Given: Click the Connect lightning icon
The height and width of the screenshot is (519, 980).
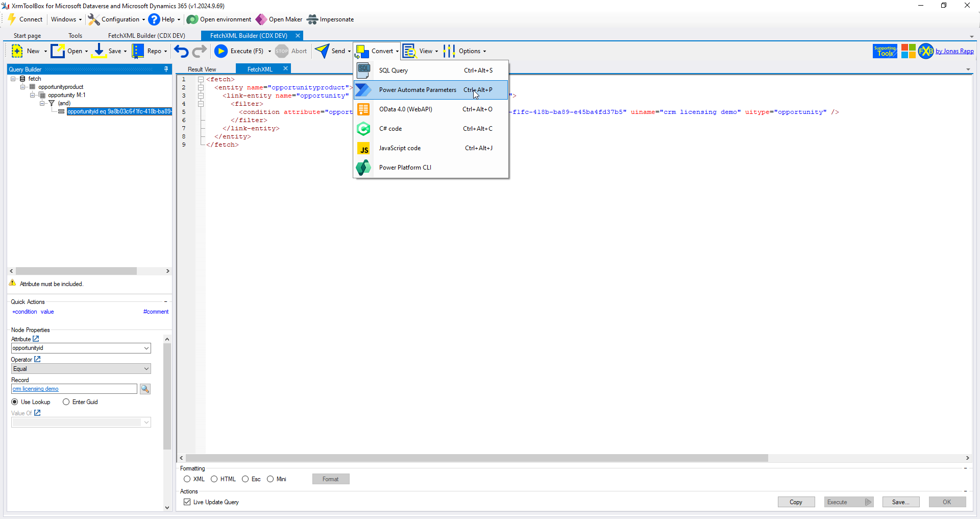Looking at the screenshot, I should click(12, 19).
